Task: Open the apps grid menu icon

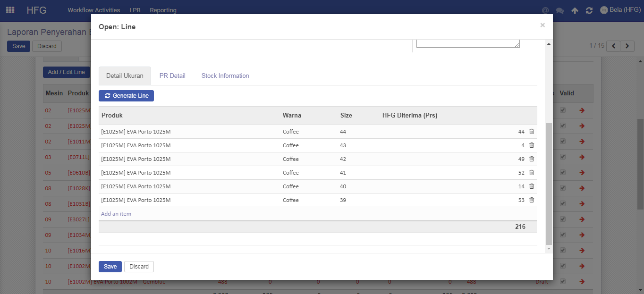Action: [10, 10]
